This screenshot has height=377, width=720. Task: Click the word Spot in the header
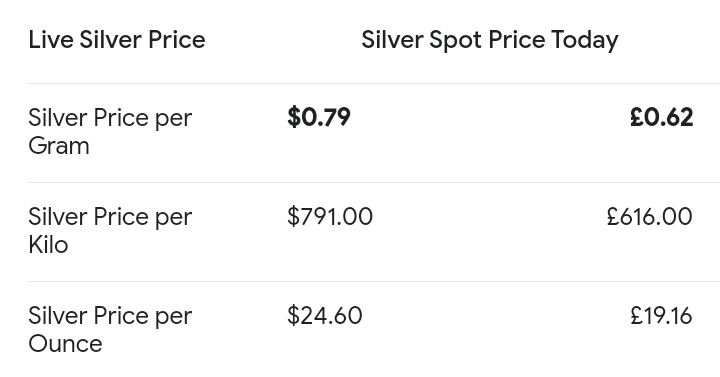pos(455,40)
